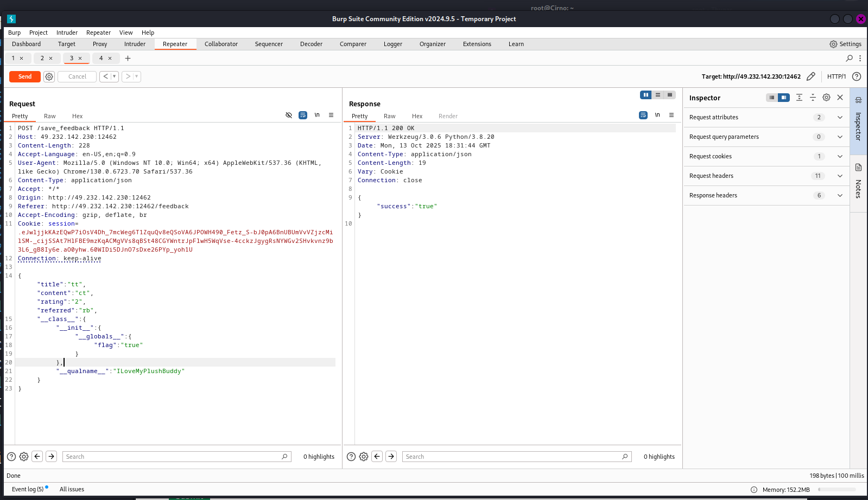Viewport: 868px width, 500px height.
Task: Open the response search settings gear
Action: [x=364, y=457]
